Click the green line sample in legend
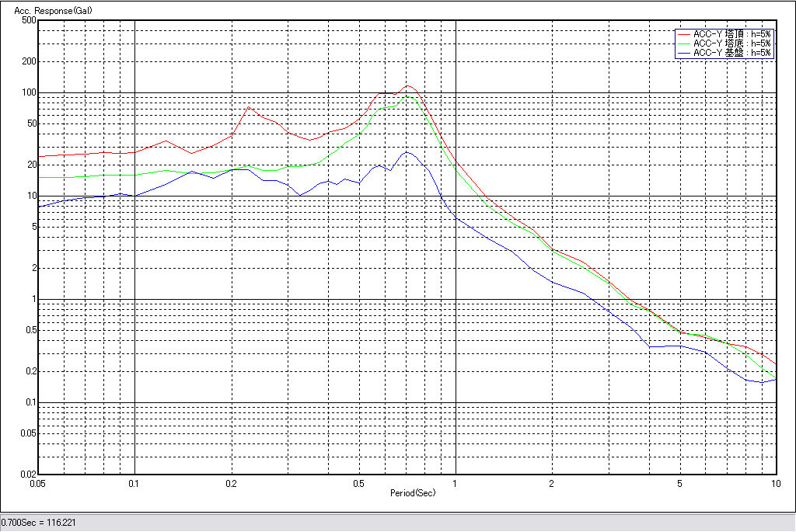 [683, 43]
